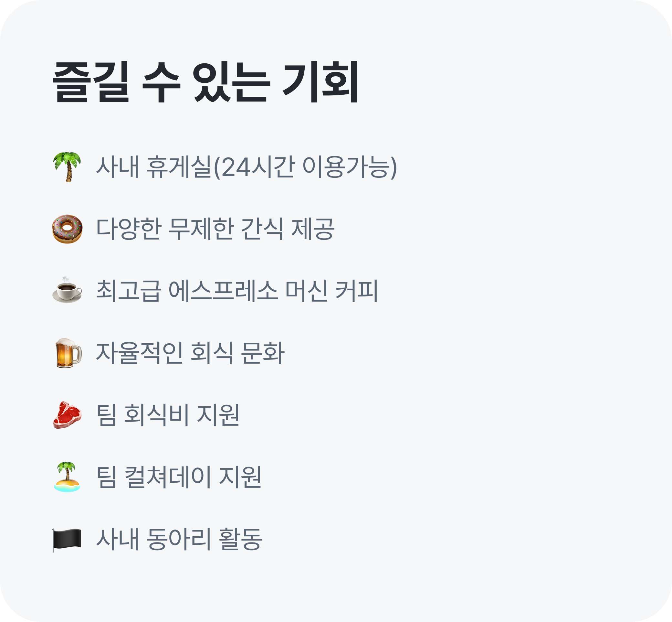Open the '다양한 무제한 간식 제공' item
The width and height of the screenshot is (672, 622).
tap(215, 229)
